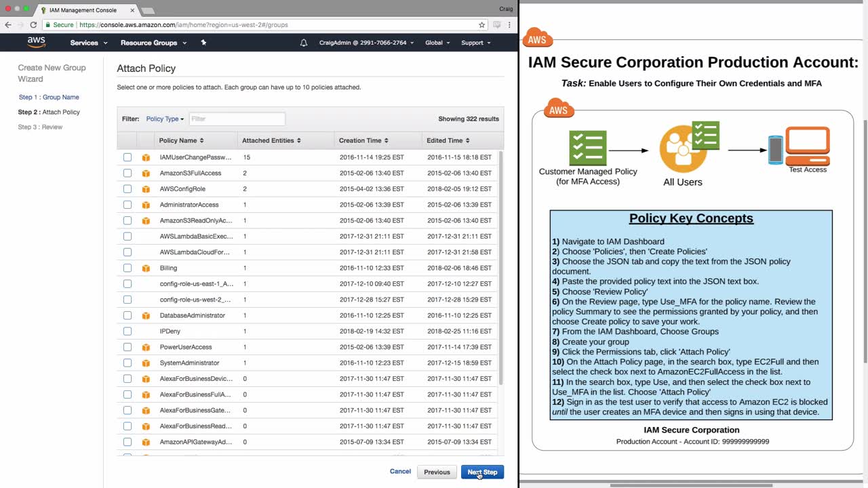Sort by Policy Name using its sort arrows
The image size is (868, 488).
pyautogui.click(x=201, y=141)
